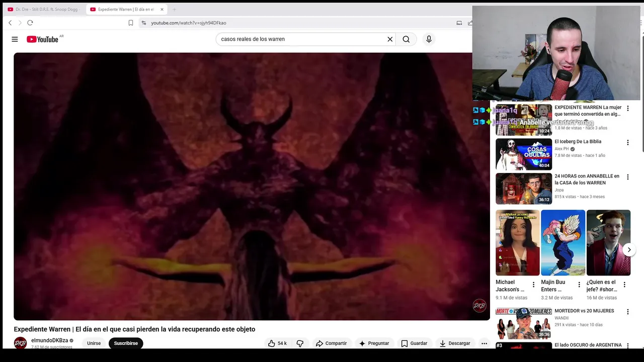Viewport: 644px width, 362px height.
Task: Open options for EXPEDIENTE WARREN La mujer video
Action: [627, 109]
